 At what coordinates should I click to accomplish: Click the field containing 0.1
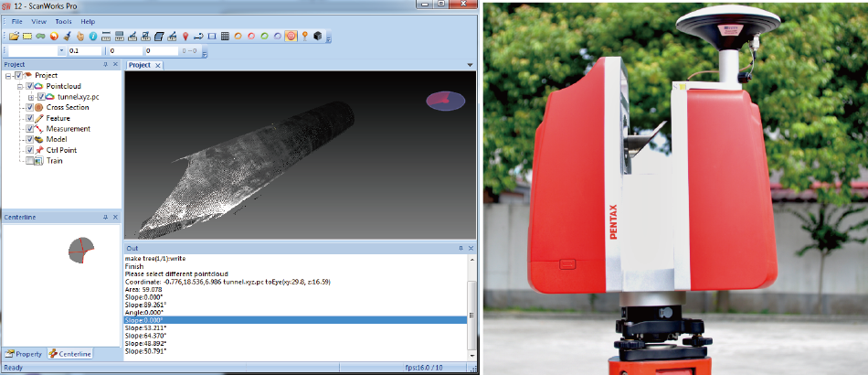click(85, 51)
